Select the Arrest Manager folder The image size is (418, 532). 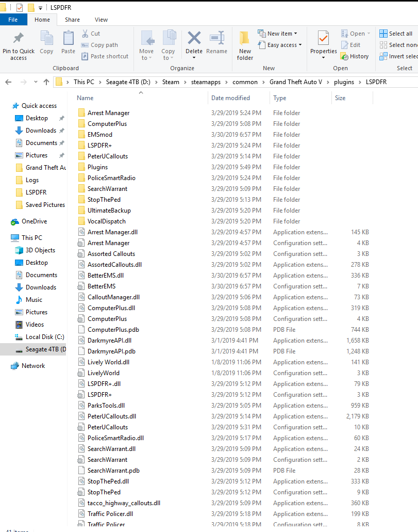(108, 112)
